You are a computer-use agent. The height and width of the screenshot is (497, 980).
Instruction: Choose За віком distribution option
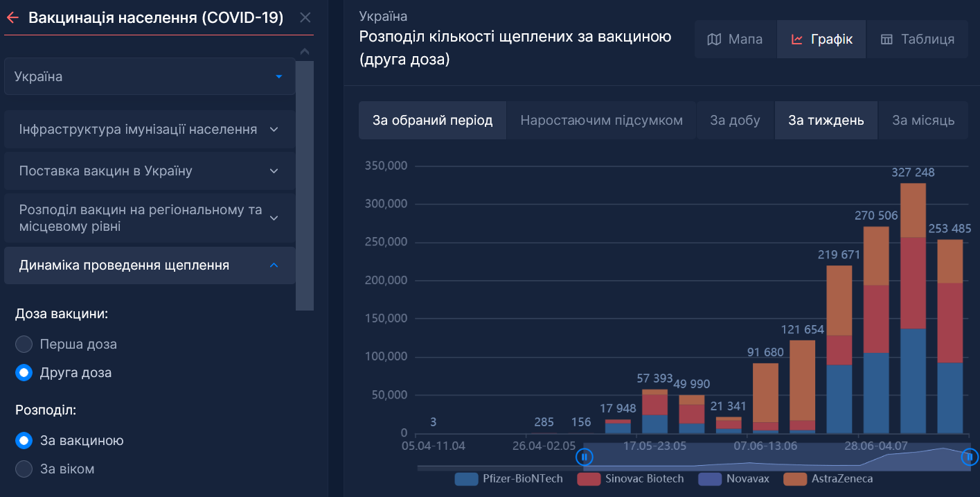(x=24, y=469)
